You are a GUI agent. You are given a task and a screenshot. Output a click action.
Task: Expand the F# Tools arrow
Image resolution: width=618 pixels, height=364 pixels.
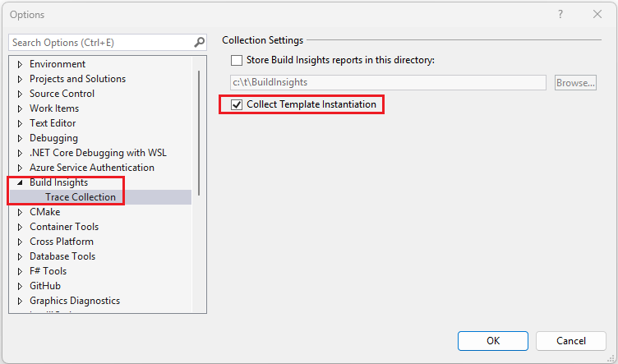(x=20, y=271)
